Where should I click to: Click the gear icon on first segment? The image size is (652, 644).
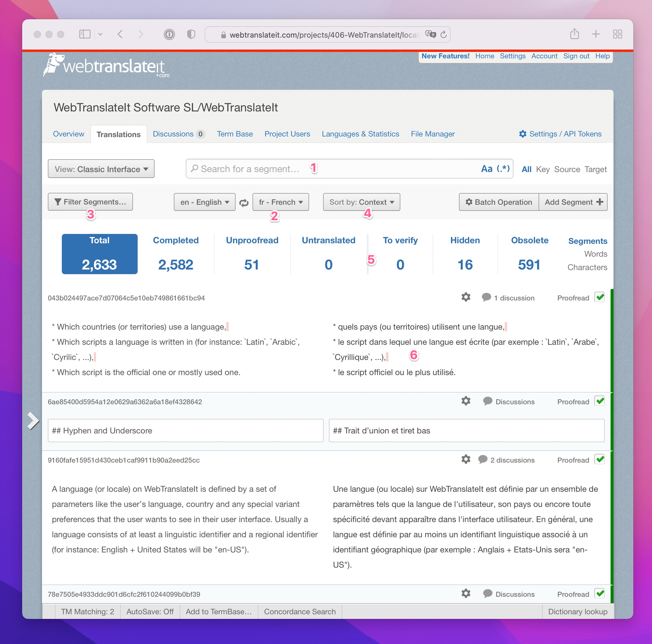(x=466, y=297)
